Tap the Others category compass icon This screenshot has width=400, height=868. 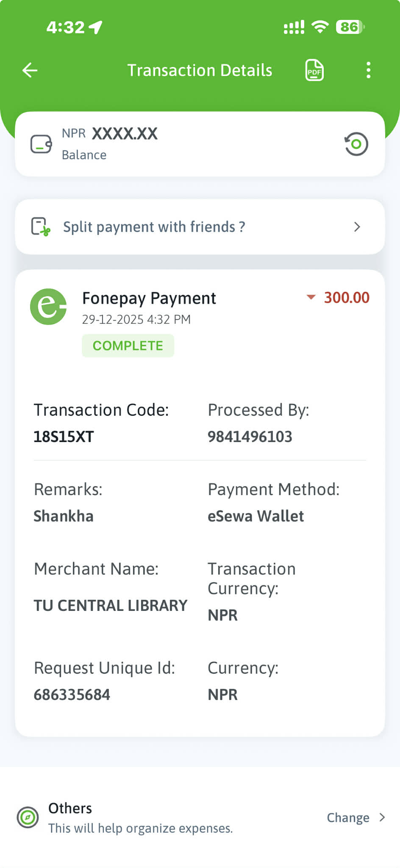pos(28,817)
